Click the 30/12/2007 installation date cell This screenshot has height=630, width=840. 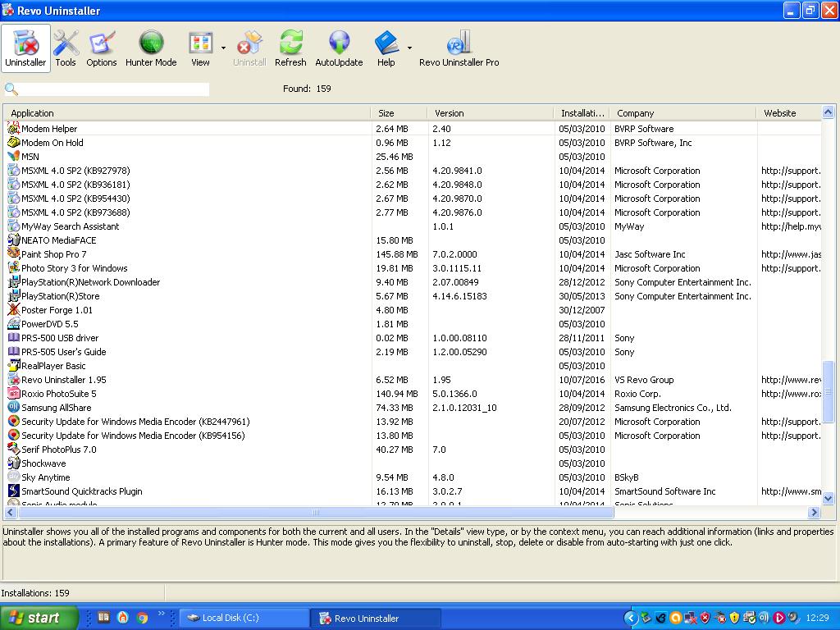[x=582, y=309]
